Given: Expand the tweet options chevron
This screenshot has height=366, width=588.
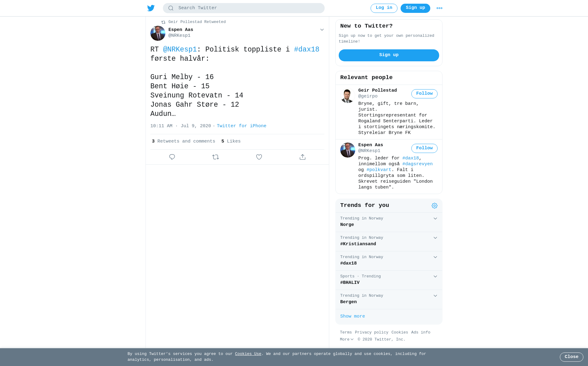Looking at the screenshot, I should click(x=322, y=30).
